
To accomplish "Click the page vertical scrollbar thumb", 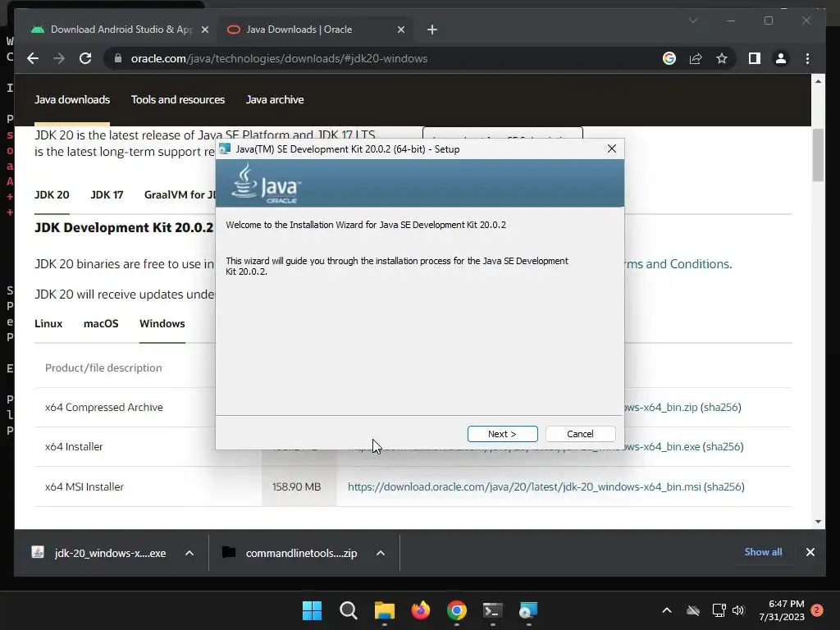I will 818,155.
